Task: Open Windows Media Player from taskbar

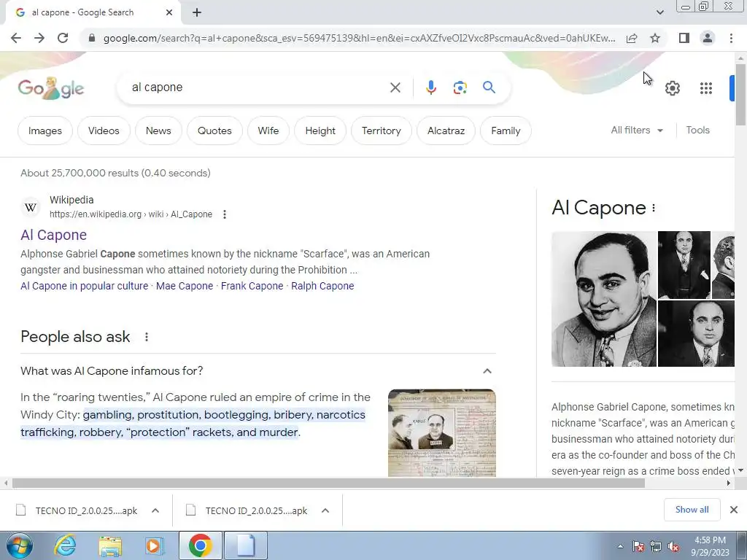Action: (153, 545)
